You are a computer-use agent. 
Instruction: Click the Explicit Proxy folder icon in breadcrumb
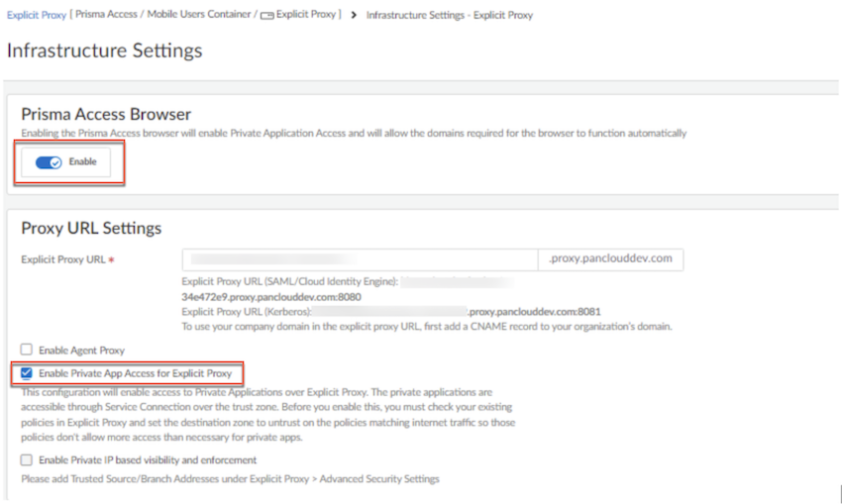click(266, 16)
